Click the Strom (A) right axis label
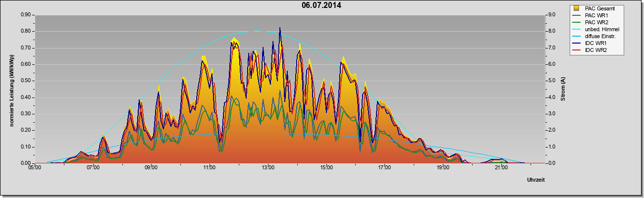Screen dimensions: 644x198 (x=562, y=89)
